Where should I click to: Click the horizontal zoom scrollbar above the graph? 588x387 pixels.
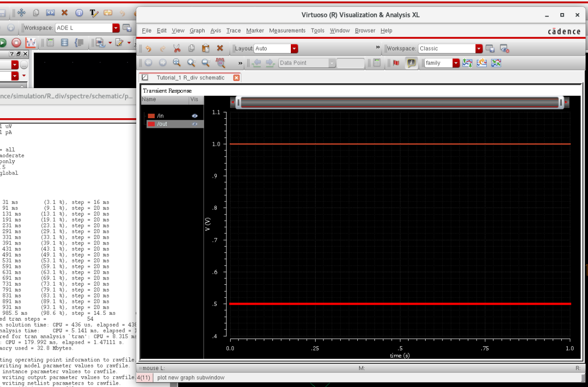click(399, 102)
